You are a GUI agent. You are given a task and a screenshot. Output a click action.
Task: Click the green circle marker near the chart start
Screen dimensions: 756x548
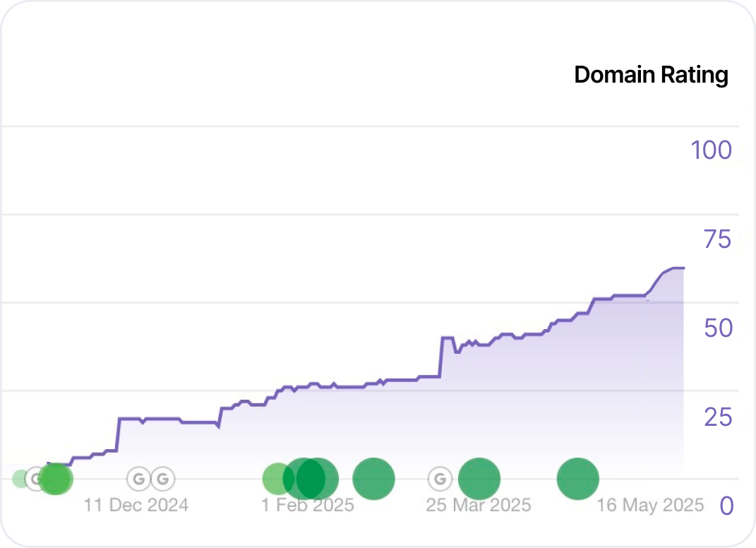pos(55,479)
